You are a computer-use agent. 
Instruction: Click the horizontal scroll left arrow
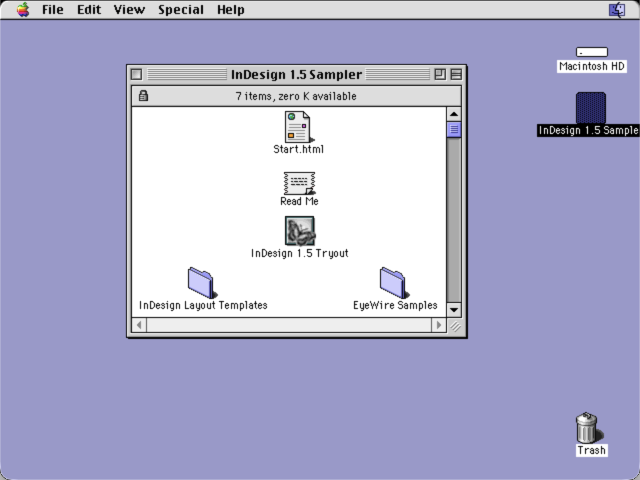[x=139, y=325]
